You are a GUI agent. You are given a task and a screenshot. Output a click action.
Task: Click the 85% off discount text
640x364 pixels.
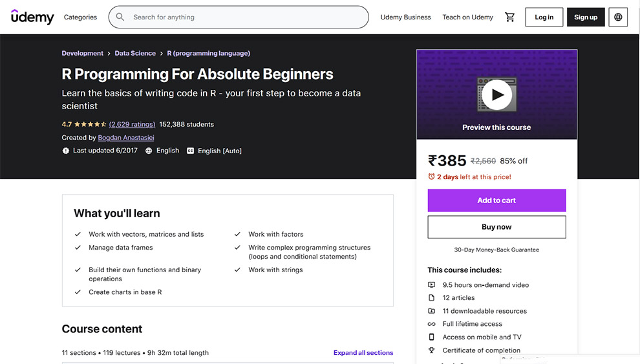[514, 161]
